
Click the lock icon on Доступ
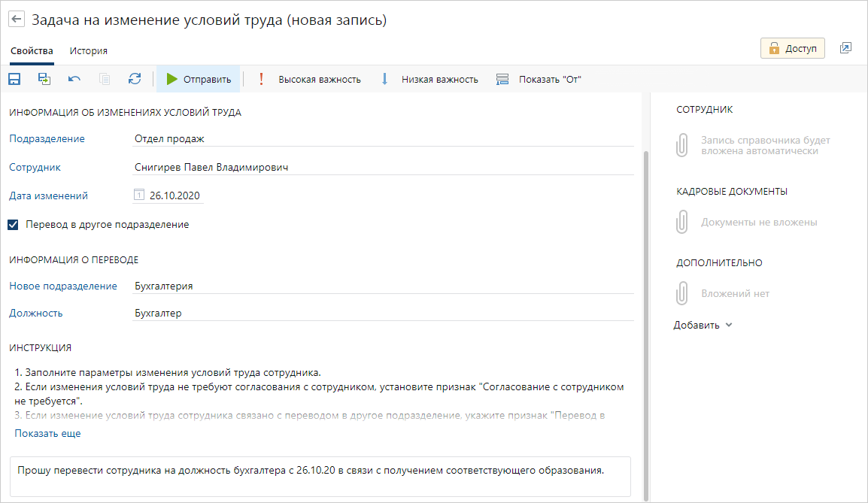click(775, 48)
